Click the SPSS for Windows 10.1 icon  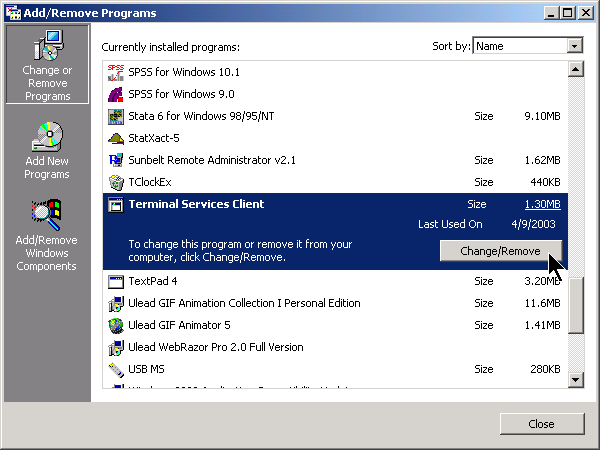click(115, 72)
